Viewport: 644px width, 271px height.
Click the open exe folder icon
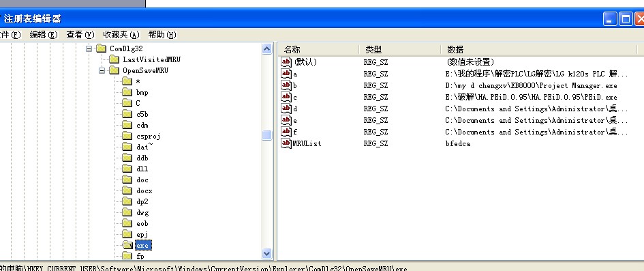(x=128, y=245)
